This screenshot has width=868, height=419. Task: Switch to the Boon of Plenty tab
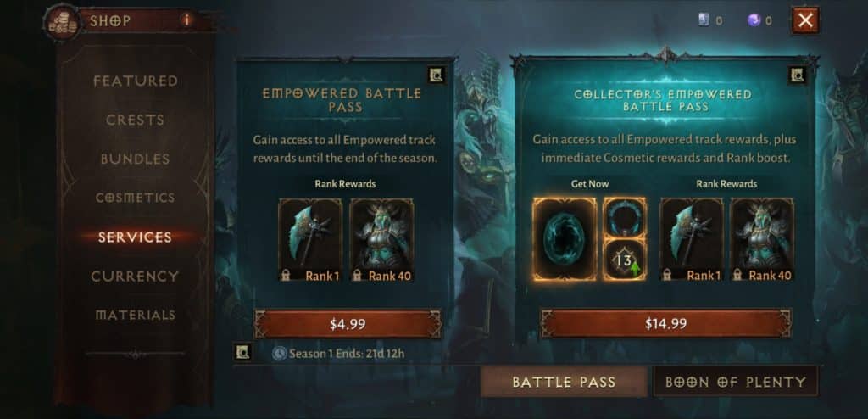[x=736, y=382]
